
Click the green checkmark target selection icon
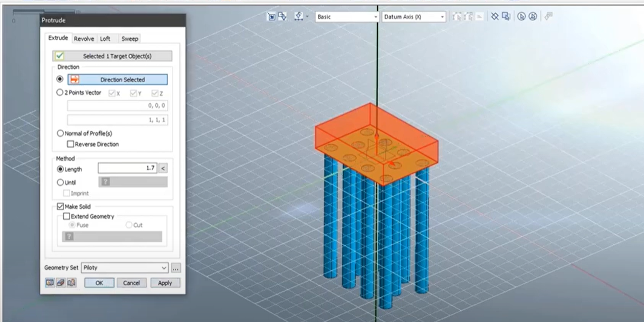[x=60, y=56]
